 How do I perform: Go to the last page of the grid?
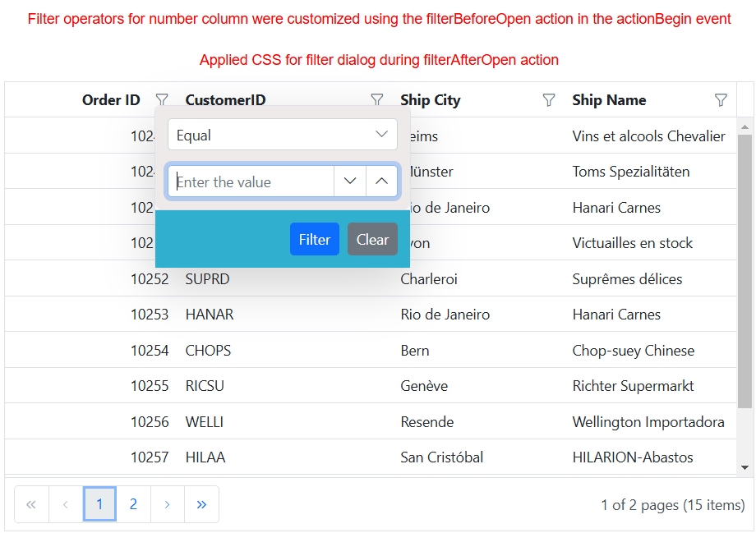pyautogui.click(x=201, y=505)
